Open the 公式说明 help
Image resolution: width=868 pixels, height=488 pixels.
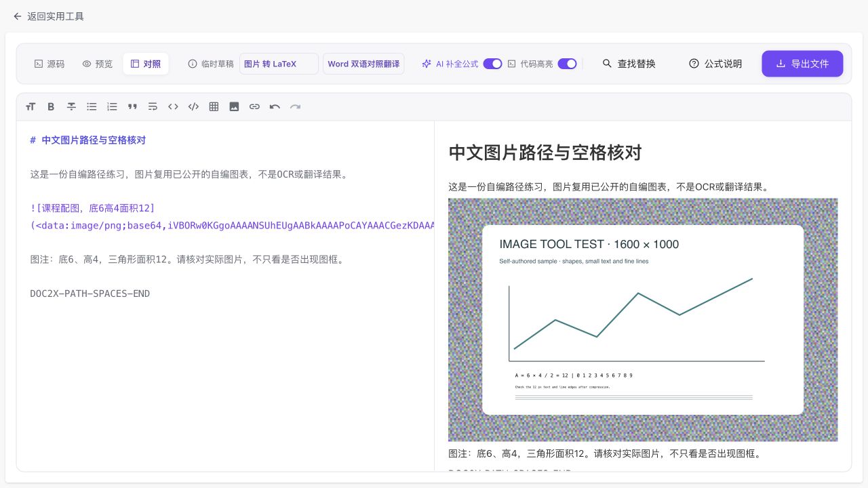coord(715,64)
